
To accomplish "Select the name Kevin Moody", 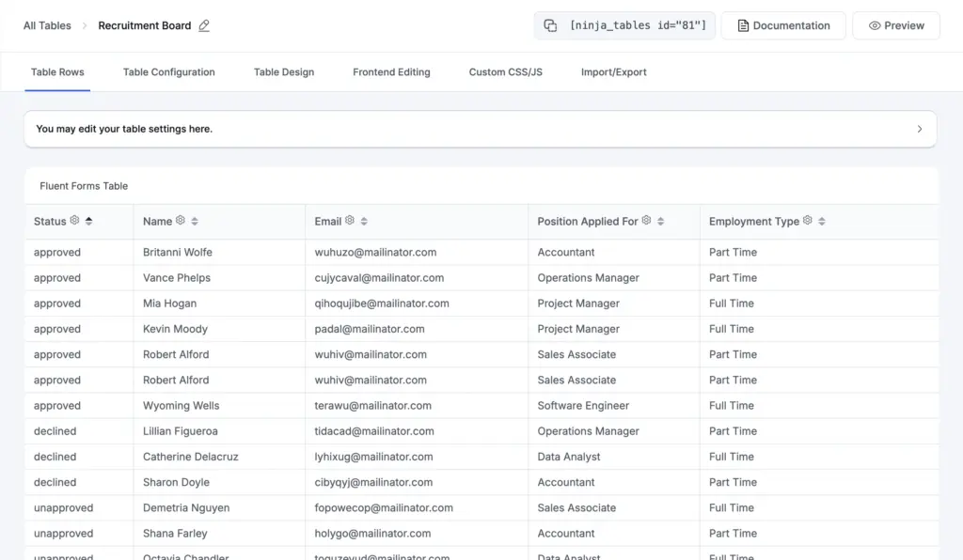I will (175, 329).
